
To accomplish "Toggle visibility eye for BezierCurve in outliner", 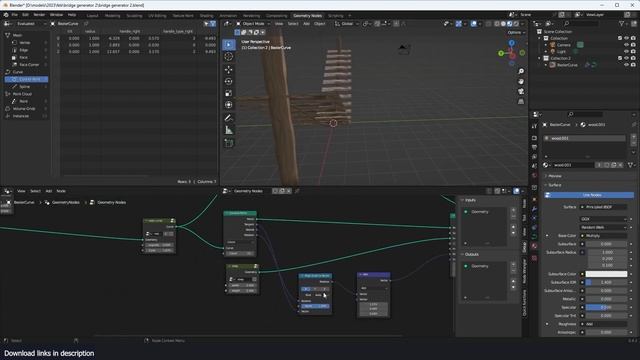I will click(626, 65).
